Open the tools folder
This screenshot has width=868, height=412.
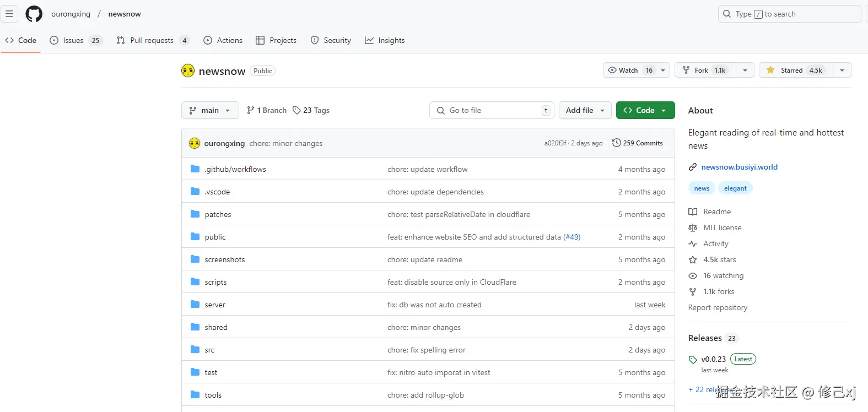[213, 395]
